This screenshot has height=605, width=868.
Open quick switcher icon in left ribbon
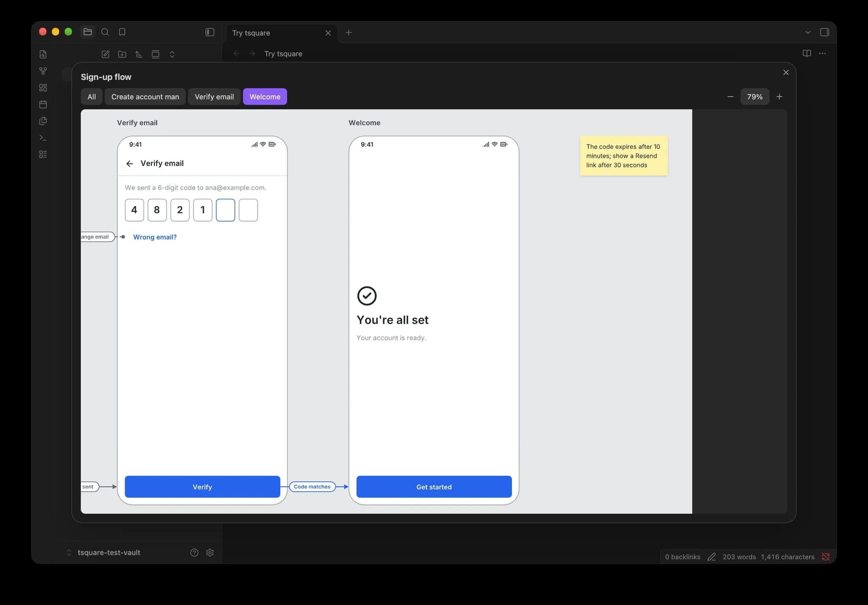pyautogui.click(x=43, y=54)
